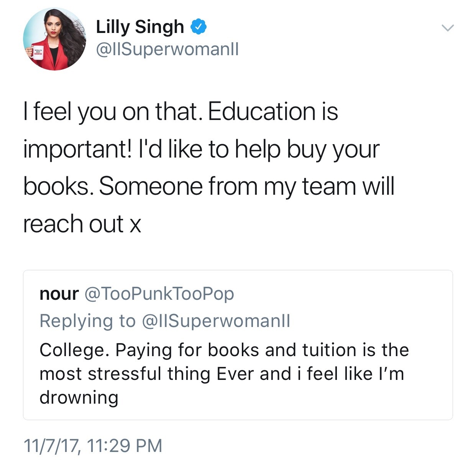Click the "important! I'd like to help" line
This screenshot has width=476, height=465.
[201, 149]
